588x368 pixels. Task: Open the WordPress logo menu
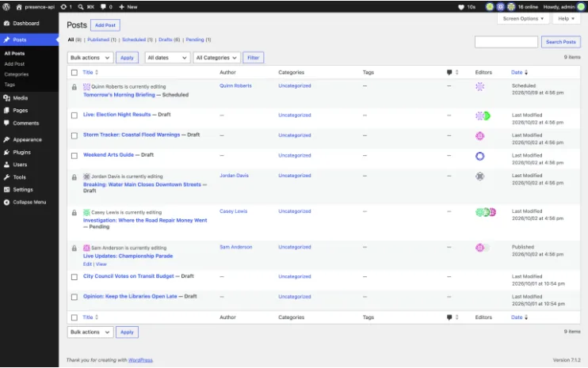coord(6,7)
